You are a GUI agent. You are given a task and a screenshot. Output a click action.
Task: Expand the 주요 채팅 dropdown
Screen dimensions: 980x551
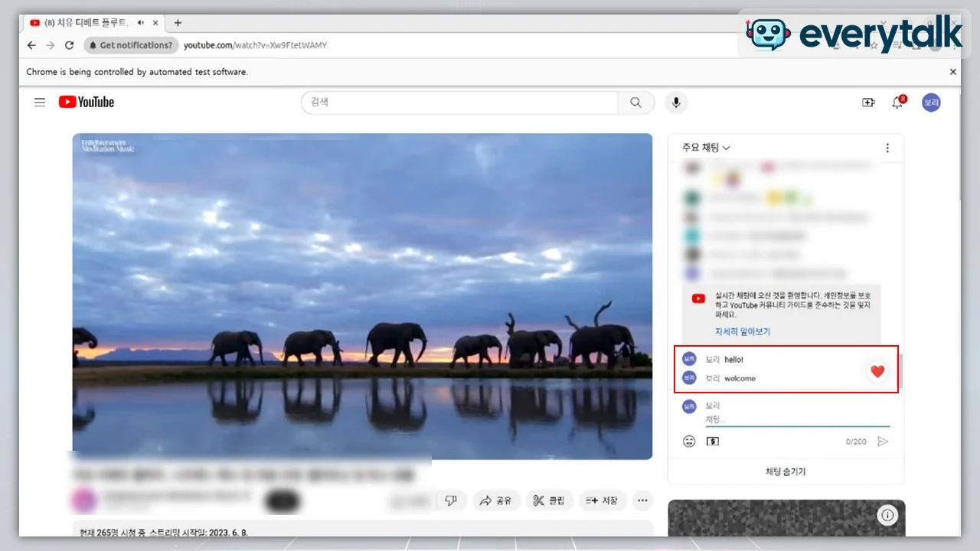[x=706, y=148]
